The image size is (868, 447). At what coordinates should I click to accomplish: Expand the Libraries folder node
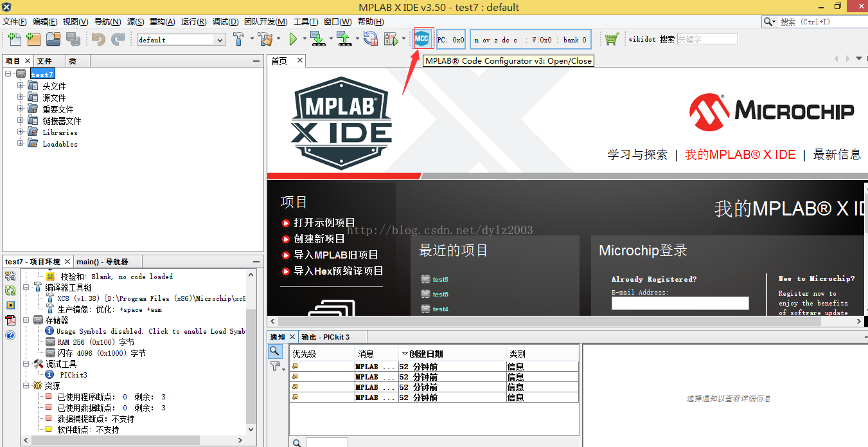tap(21, 132)
